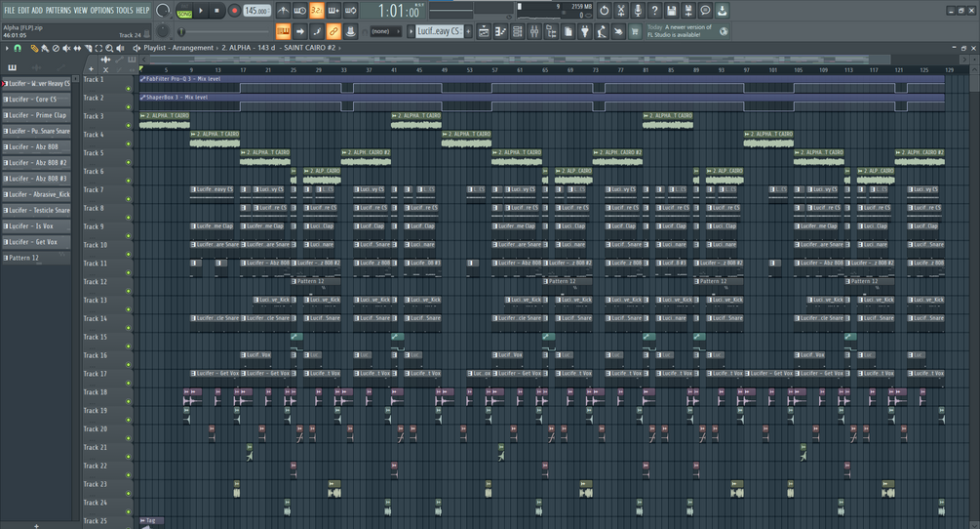
Task: Open the VIEW menu
Action: (81, 10)
